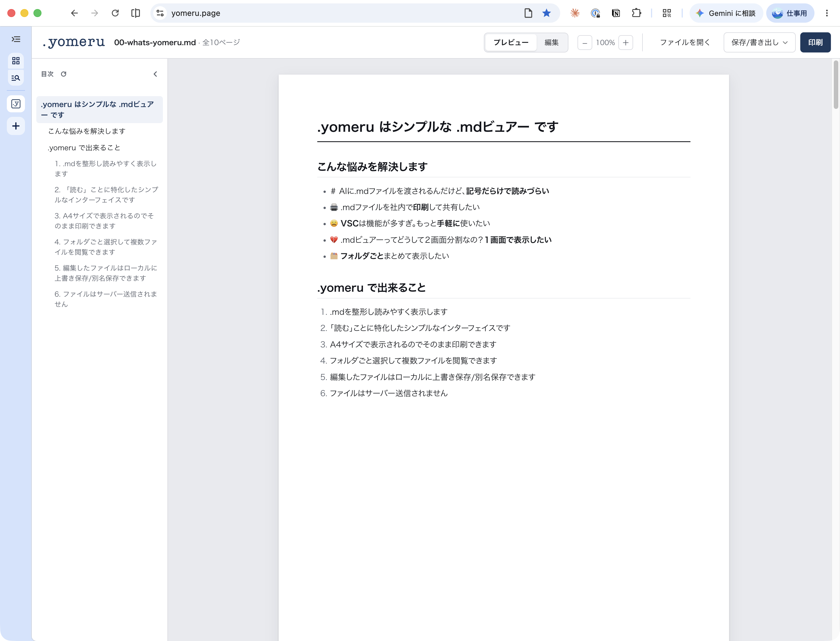Select outline item 5. 編集したファイル
Screen dimensions: 840x641
point(106,273)
